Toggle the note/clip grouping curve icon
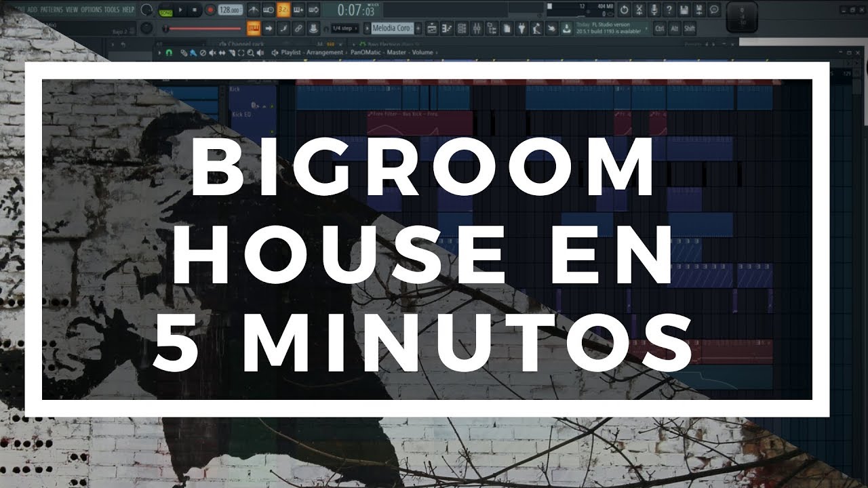 (x=283, y=28)
